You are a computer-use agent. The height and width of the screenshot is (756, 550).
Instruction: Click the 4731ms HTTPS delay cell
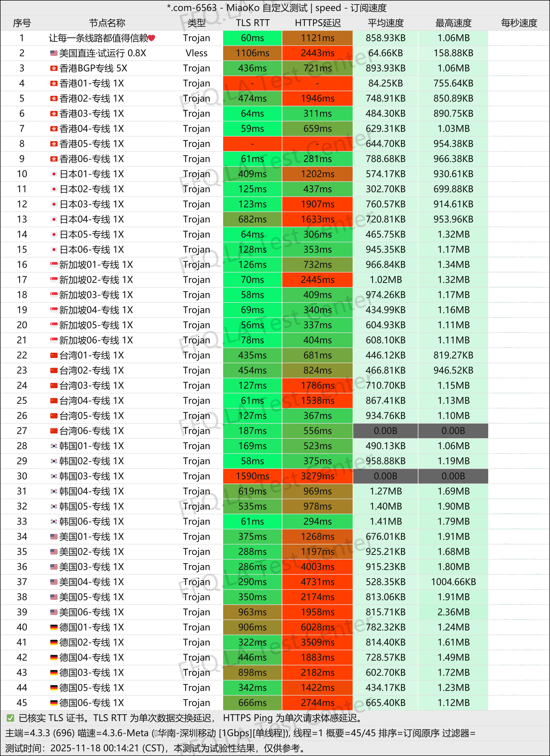(317, 582)
